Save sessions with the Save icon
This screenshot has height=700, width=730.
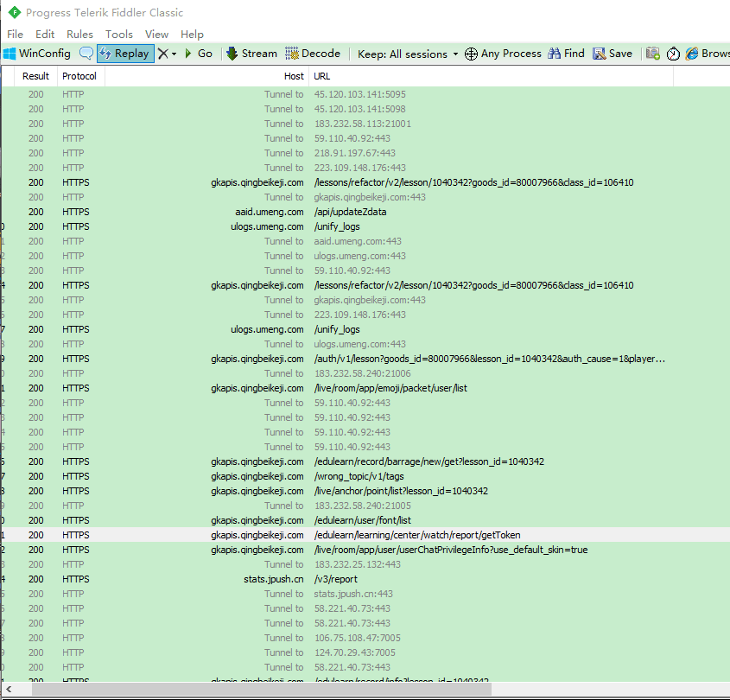pyautogui.click(x=599, y=54)
